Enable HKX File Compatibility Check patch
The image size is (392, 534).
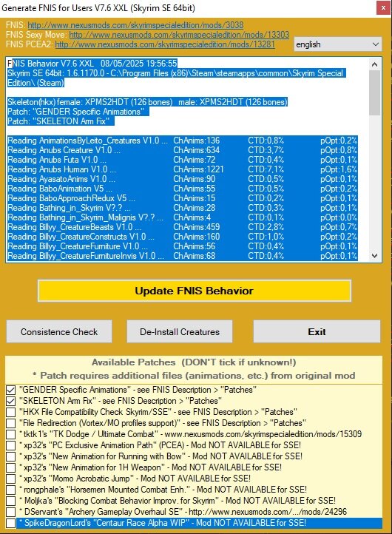tap(11, 412)
